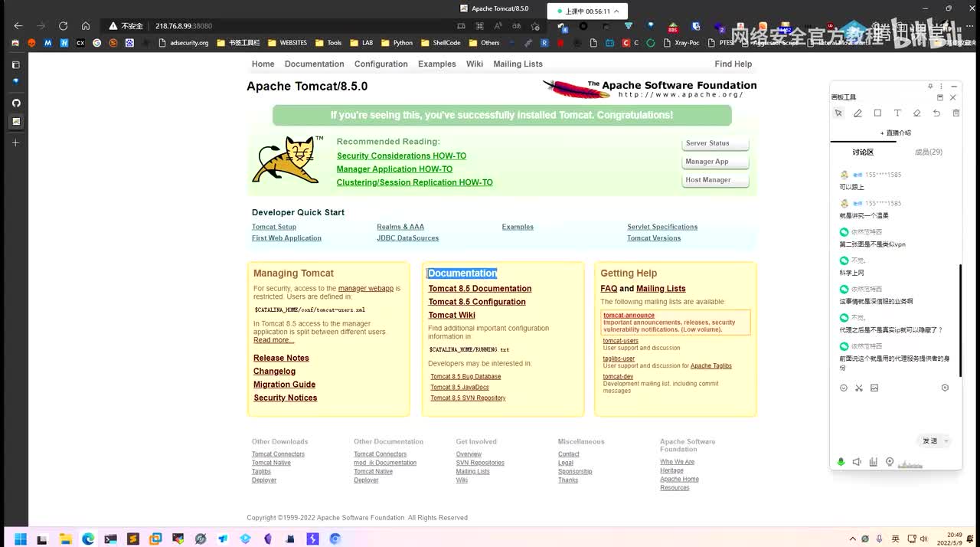Open the Examples item in Tomcat nav
The width and height of the screenshot is (980, 547).
[x=437, y=64]
